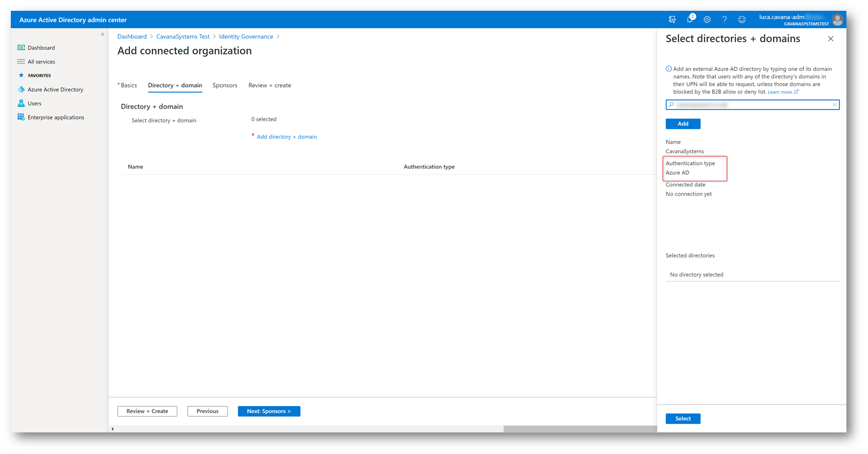Click the Azure AD authentication type value
The width and height of the screenshot is (868, 454).
677,173
